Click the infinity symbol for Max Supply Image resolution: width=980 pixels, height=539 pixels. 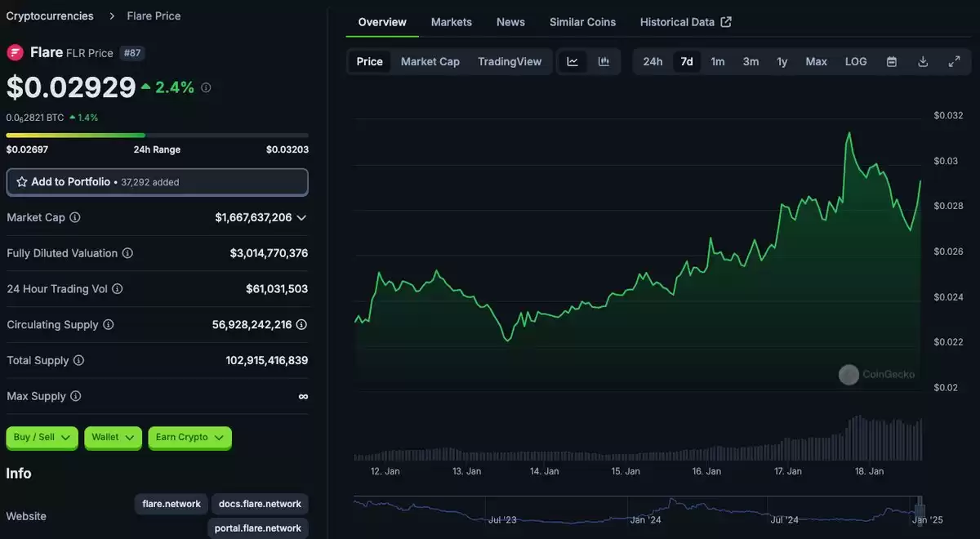[x=303, y=396]
